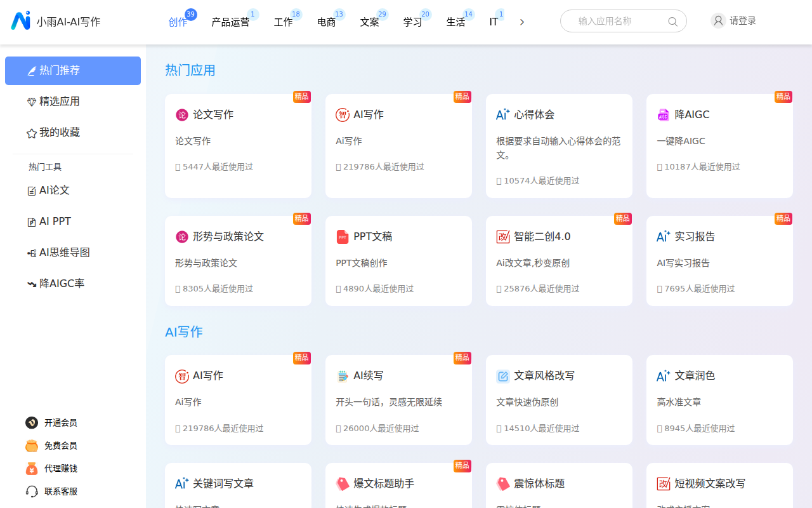The image size is (812, 508).
Task: Click the 高水准文章 description
Action: click(x=679, y=402)
